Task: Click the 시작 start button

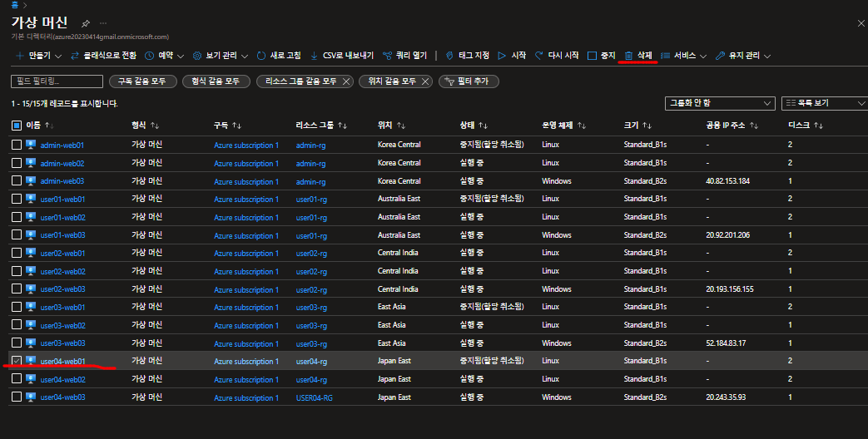Action: click(512, 55)
